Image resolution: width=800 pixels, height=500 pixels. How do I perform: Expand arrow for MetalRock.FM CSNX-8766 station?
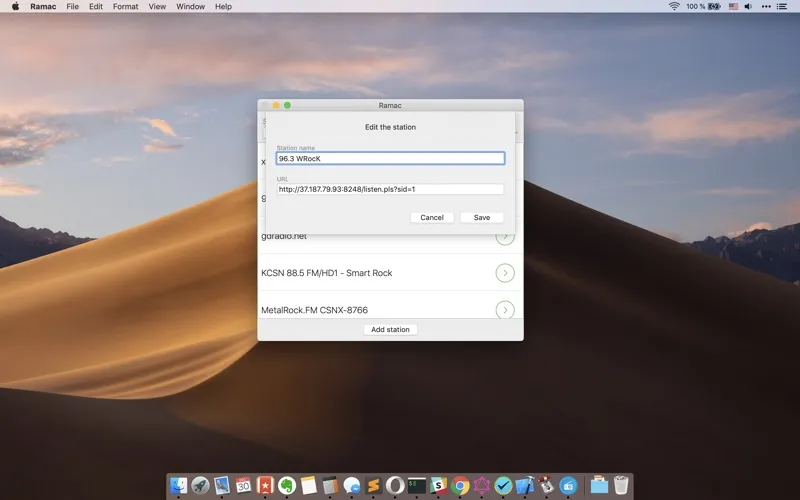505,310
